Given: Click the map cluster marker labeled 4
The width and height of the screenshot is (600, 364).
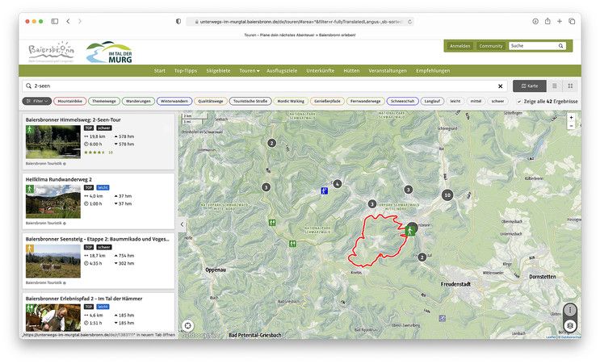Looking at the screenshot, I should 337,184.
